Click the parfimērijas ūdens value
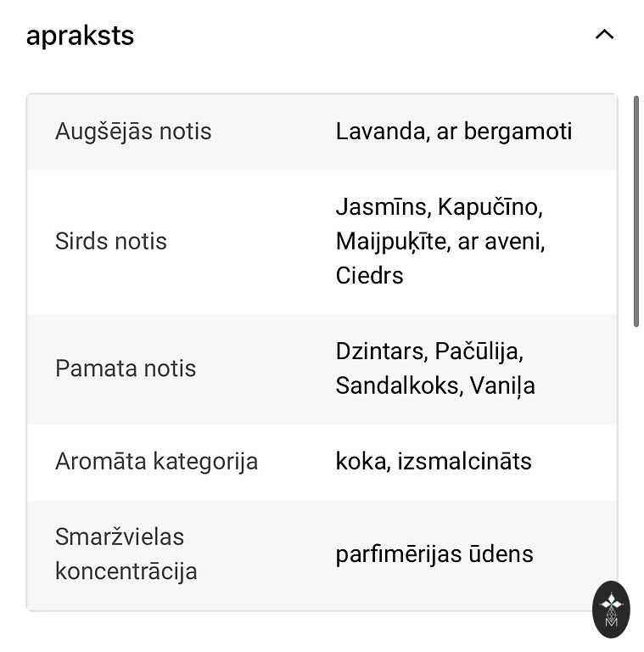The image size is (644, 652). point(434,554)
